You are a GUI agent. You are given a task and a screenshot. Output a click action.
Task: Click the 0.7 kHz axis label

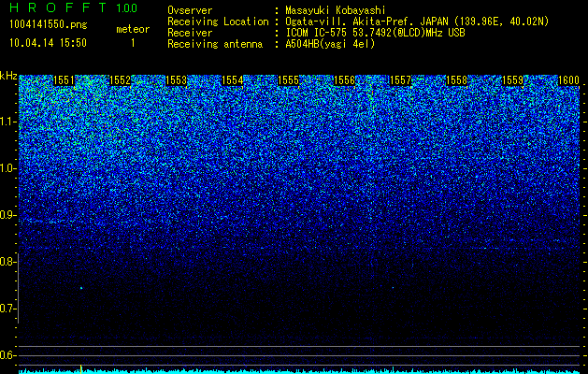[8, 309]
